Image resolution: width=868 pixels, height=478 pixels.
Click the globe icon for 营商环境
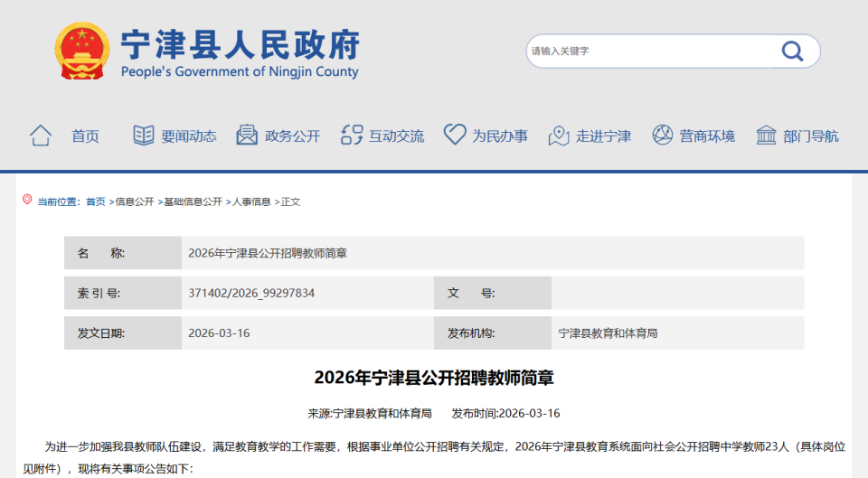point(662,135)
